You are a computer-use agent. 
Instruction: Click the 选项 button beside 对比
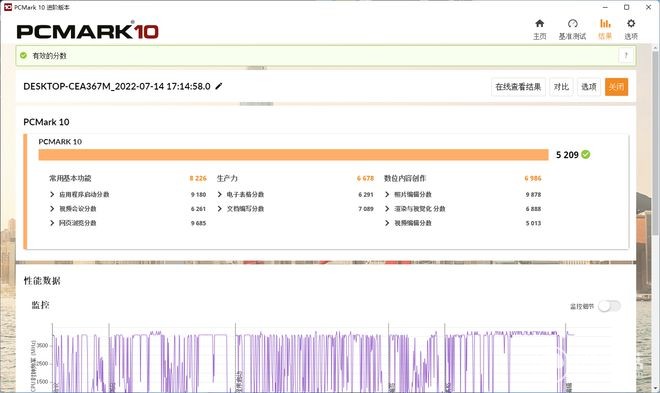tap(589, 87)
